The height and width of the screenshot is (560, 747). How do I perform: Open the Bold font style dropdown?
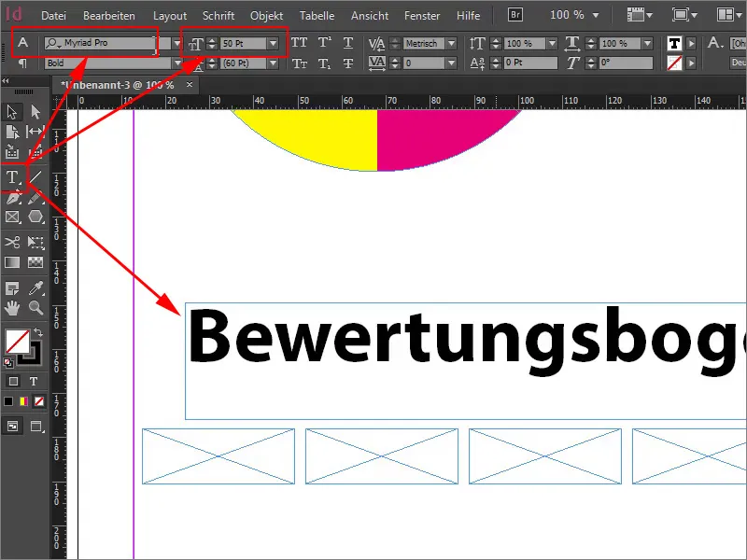click(x=177, y=63)
